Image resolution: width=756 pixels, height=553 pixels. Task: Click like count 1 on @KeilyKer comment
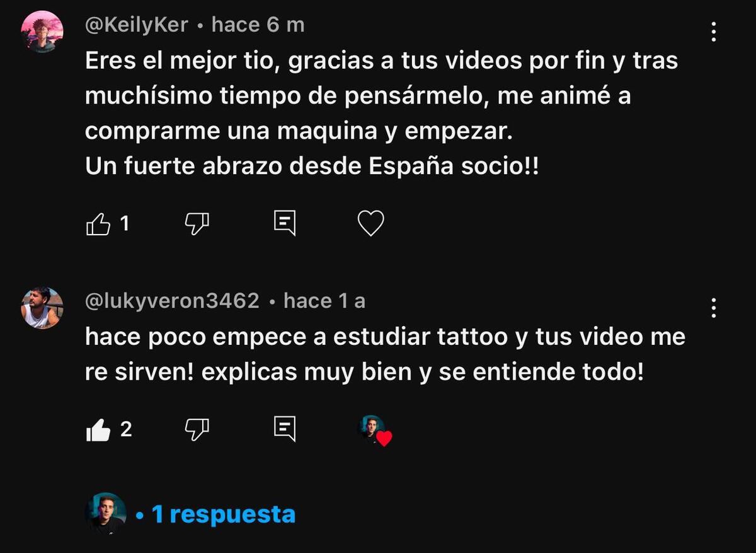[124, 223]
